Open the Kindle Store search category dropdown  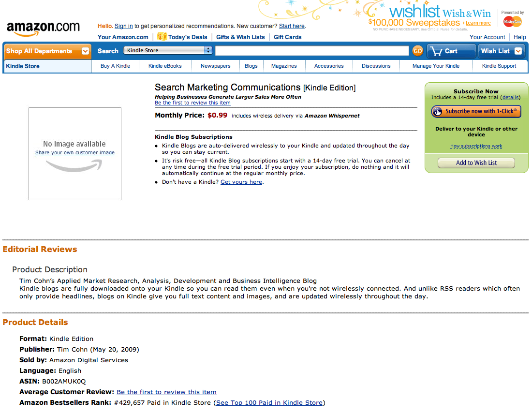pyautogui.click(x=168, y=50)
